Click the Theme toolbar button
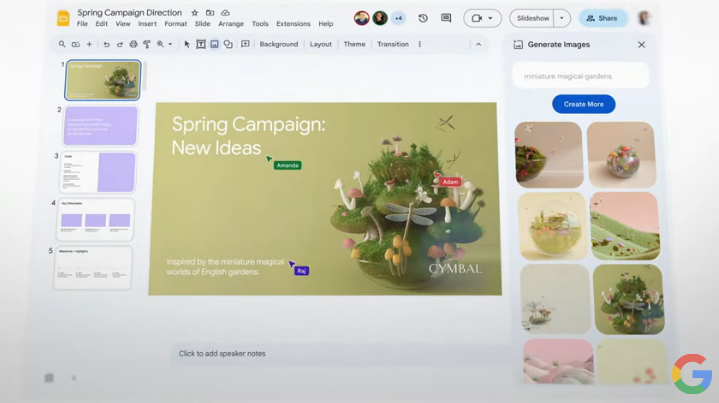Screen dimensions: 719x403 click(354, 44)
